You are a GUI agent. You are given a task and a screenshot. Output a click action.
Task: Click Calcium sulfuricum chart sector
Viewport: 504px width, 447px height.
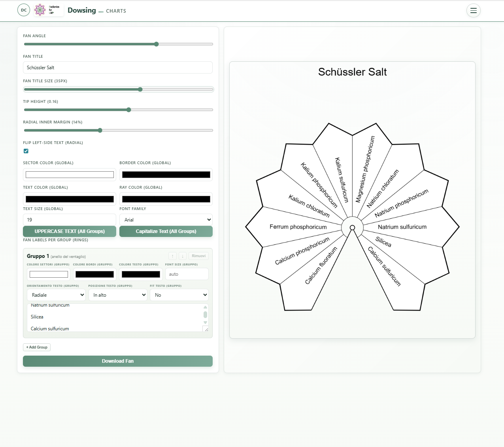pyautogui.click(x=384, y=266)
